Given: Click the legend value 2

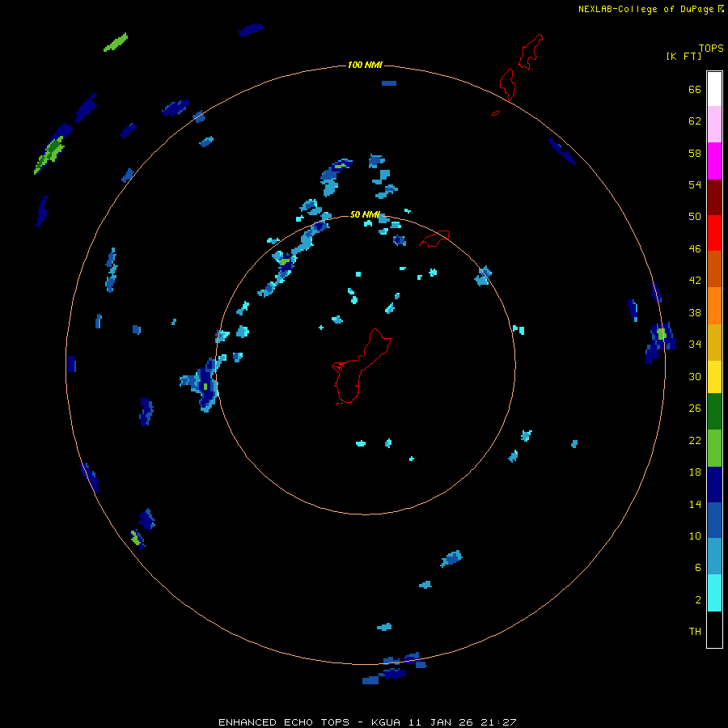Looking at the screenshot, I should click(x=697, y=600).
